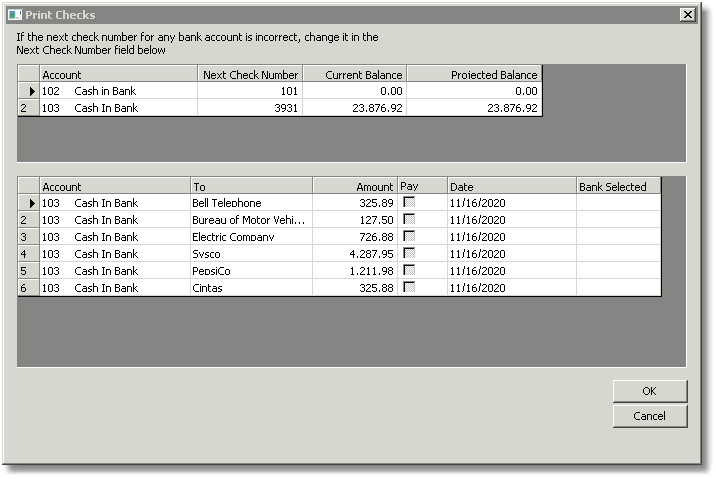Click the Print Checks title bar icon

[15, 15]
